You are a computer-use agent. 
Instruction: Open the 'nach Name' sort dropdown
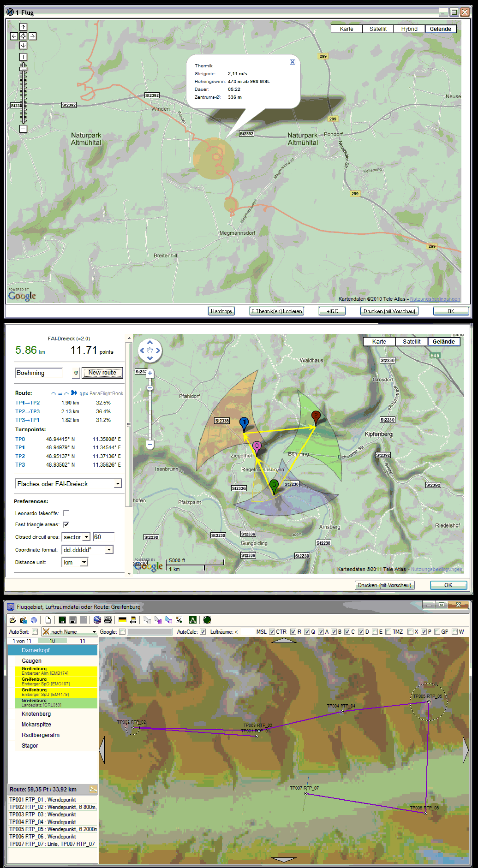click(x=69, y=632)
